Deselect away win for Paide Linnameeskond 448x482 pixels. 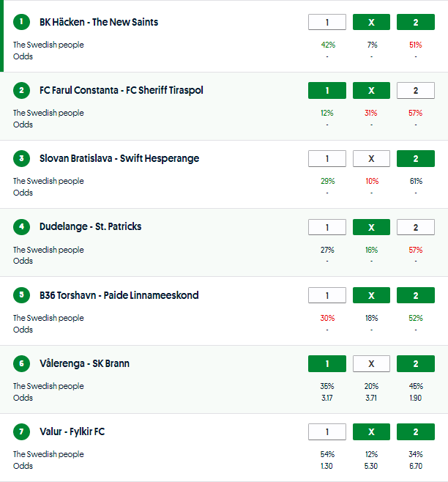coord(415,295)
